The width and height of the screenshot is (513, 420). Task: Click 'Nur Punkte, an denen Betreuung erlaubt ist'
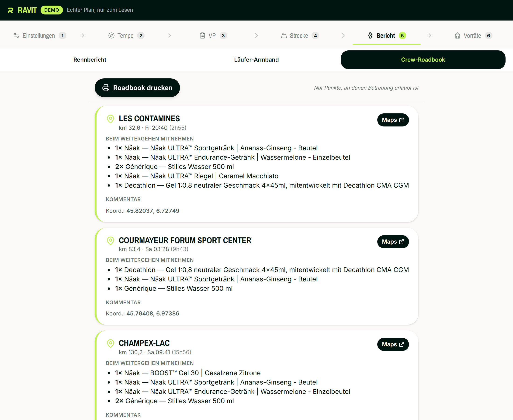pyautogui.click(x=366, y=88)
